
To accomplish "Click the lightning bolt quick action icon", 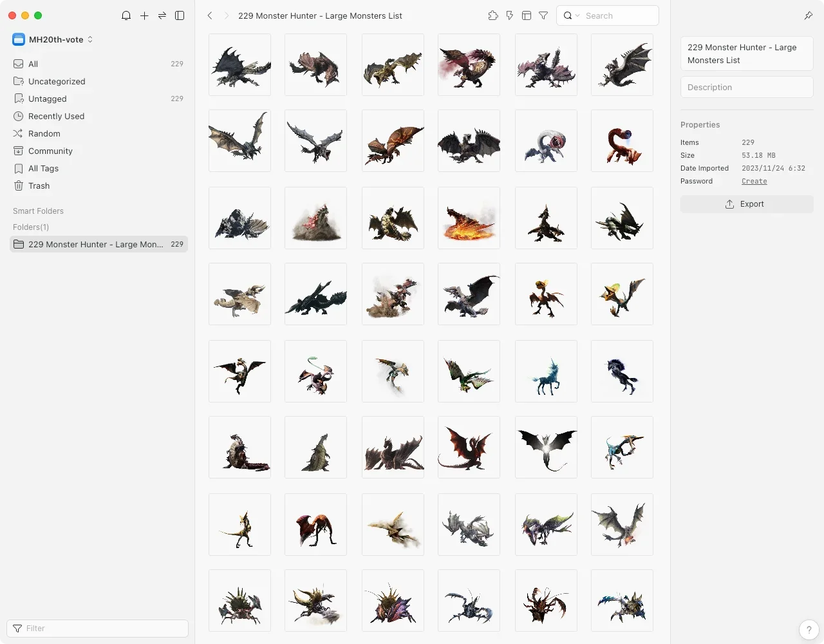I will coord(510,15).
